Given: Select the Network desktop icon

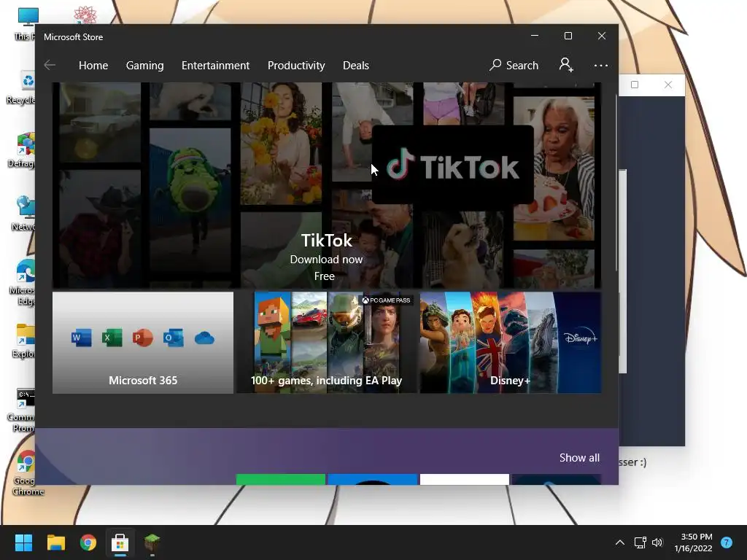Looking at the screenshot, I should point(24,214).
